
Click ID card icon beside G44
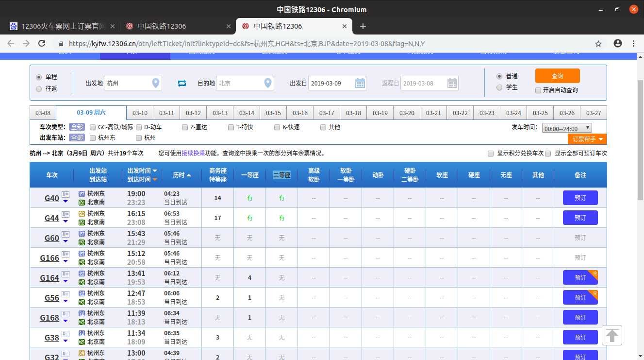pos(66,214)
